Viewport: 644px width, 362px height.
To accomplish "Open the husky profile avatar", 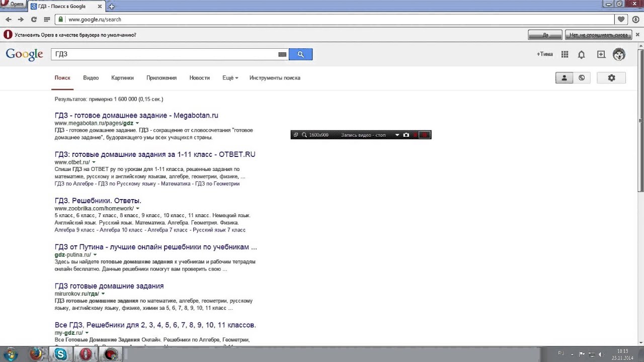I will tap(619, 54).
